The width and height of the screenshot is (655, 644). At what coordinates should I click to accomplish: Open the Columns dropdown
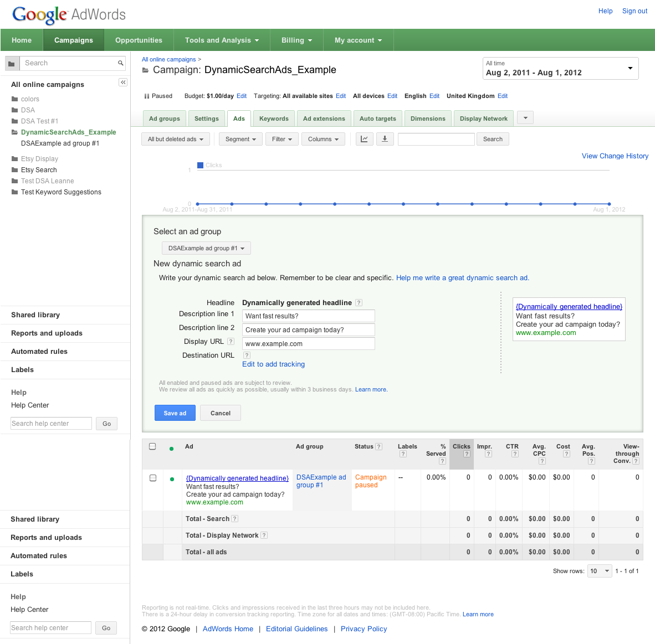click(x=323, y=139)
